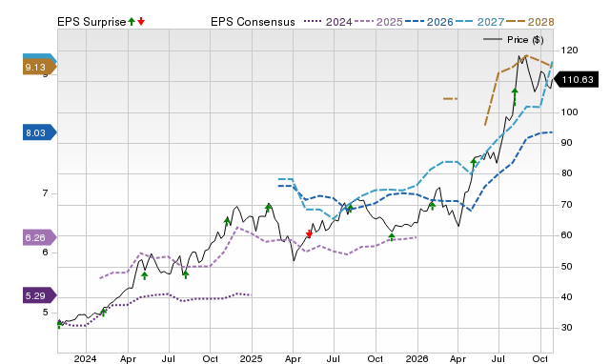Click the 2024 label on the time axis

pos(85,358)
